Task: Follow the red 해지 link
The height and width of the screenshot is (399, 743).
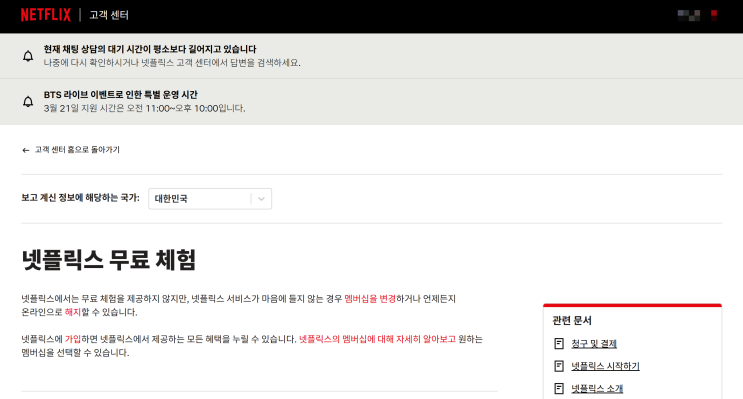Action: coord(72,312)
